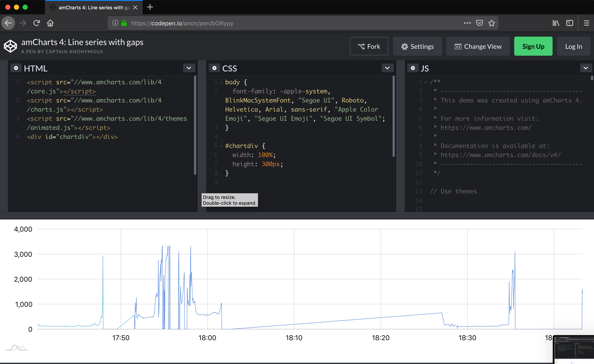Open the Change View options
Viewport: 594px width, 364px height.
pyautogui.click(x=478, y=46)
